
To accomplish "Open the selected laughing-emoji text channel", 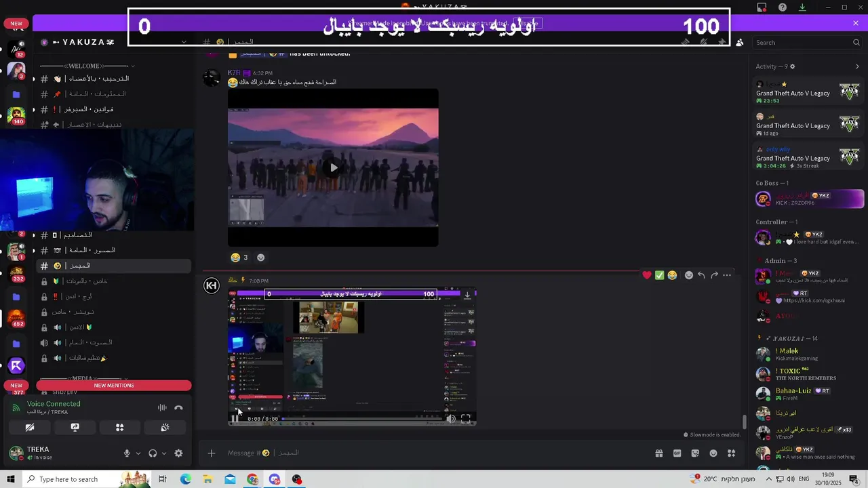I will pyautogui.click(x=114, y=266).
